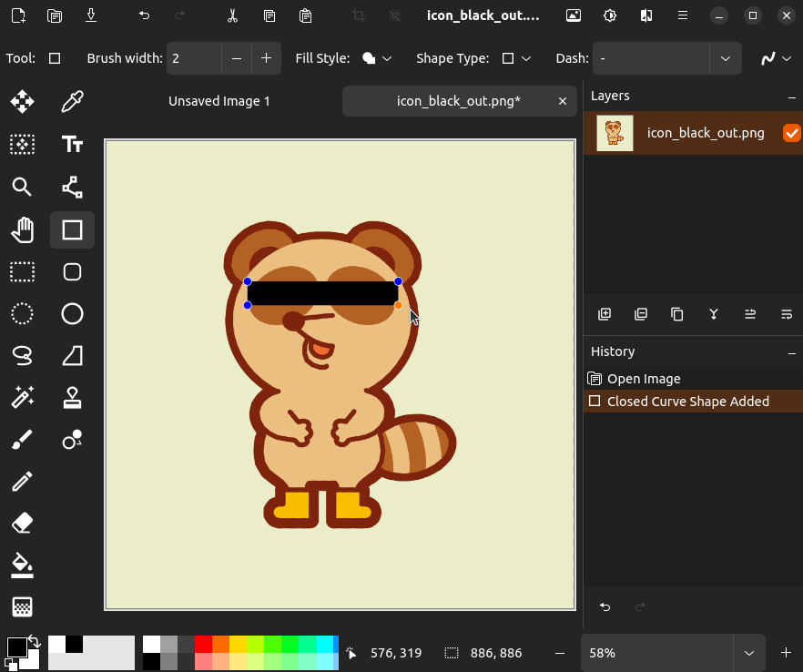Viewport: 803px width, 672px height.
Task: Open the antialiasing options dropdown
Action: pos(776,58)
